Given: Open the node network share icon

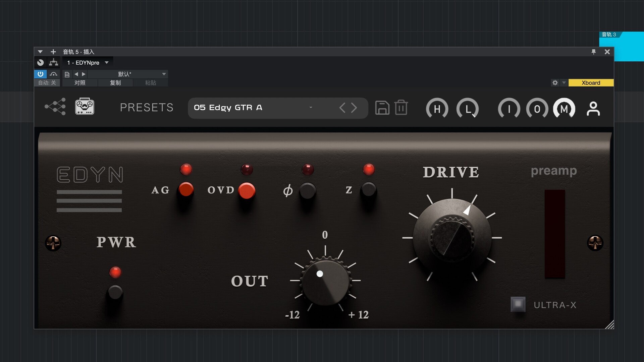Looking at the screenshot, I should point(55,107).
